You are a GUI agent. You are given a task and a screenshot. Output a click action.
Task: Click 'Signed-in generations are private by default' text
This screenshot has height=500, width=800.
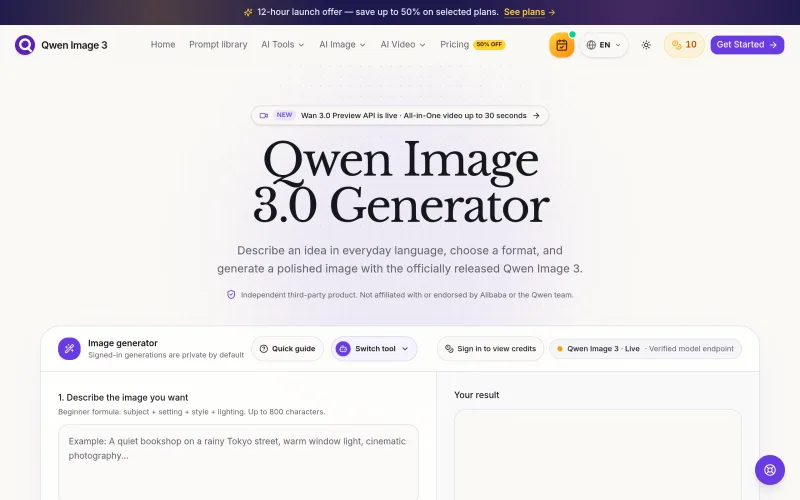pyautogui.click(x=166, y=355)
